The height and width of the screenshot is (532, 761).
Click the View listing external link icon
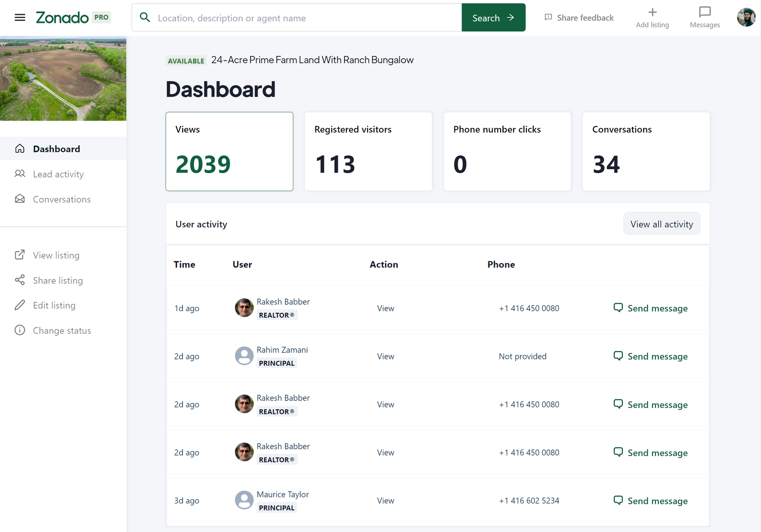pos(20,255)
